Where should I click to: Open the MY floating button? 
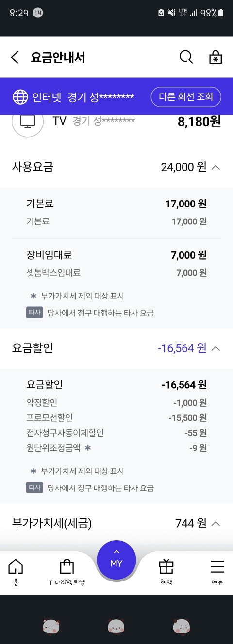click(x=116, y=560)
